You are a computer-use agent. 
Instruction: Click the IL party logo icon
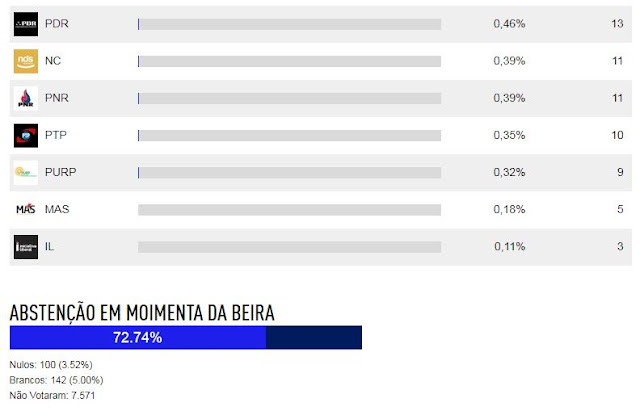[x=25, y=246]
